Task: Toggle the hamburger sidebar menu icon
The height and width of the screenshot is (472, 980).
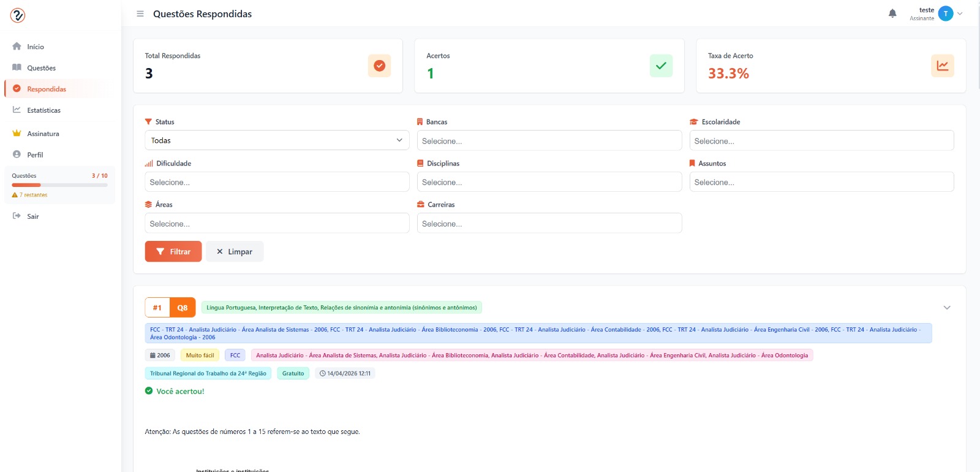Action: [x=140, y=13]
